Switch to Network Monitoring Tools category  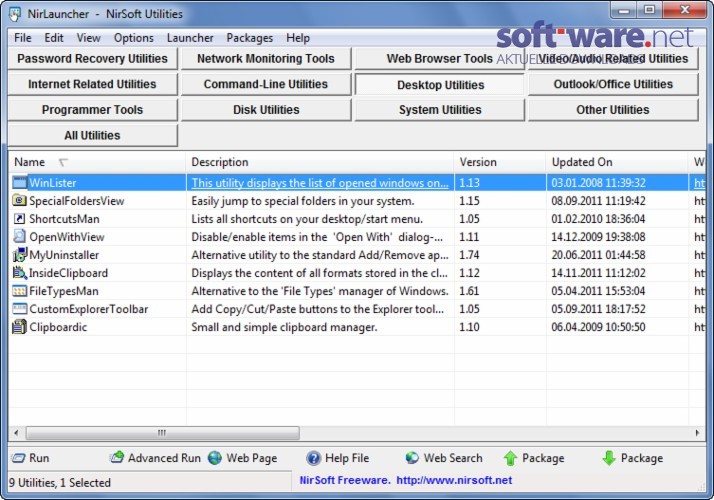266,59
